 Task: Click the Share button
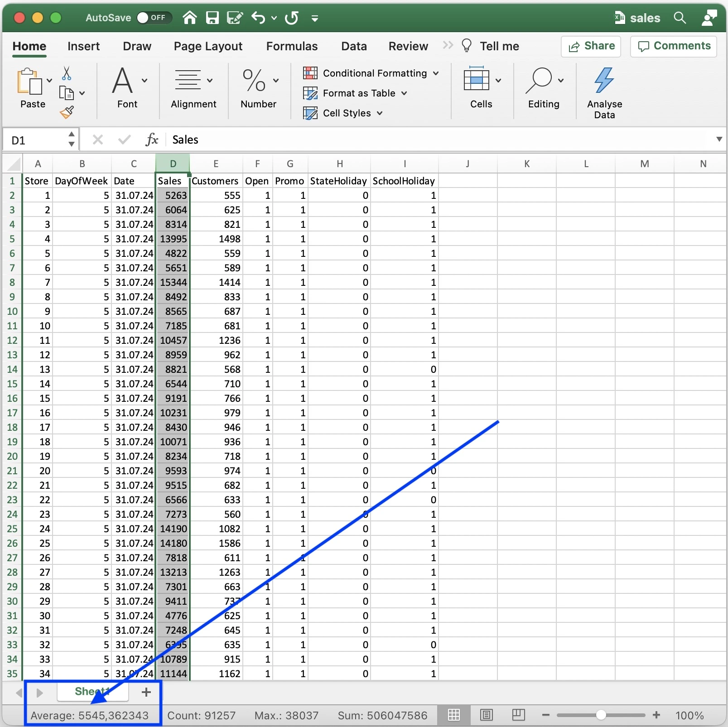pyautogui.click(x=591, y=46)
